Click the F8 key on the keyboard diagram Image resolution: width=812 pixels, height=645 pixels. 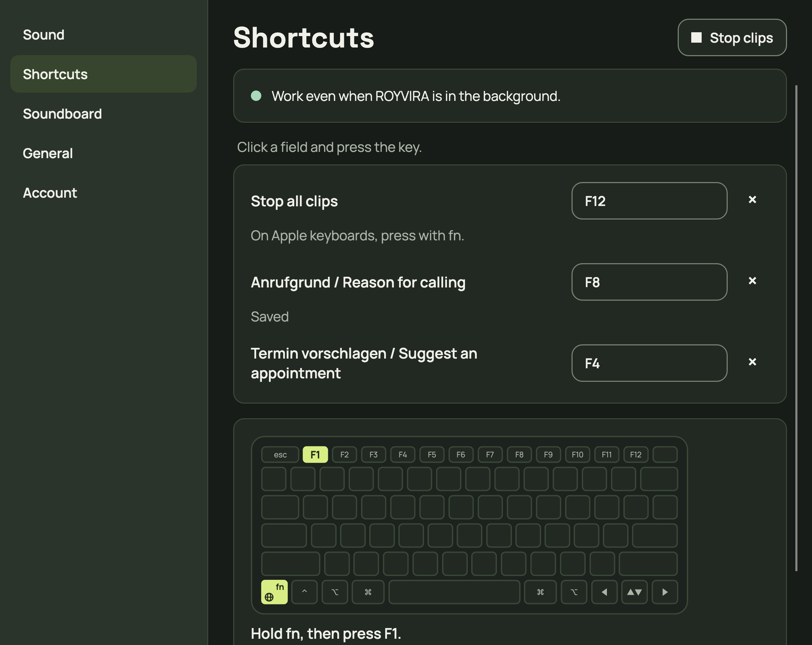click(519, 455)
